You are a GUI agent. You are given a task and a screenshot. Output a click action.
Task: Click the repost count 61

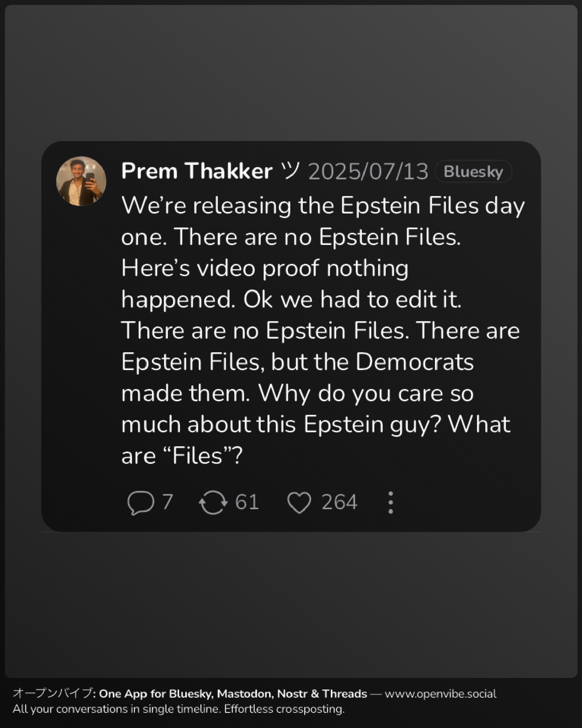[247, 502]
